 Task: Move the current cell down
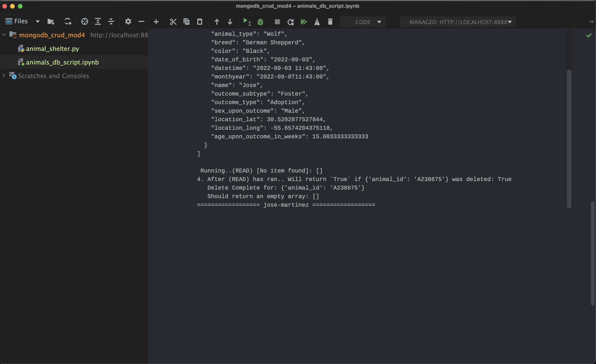coord(230,22)
